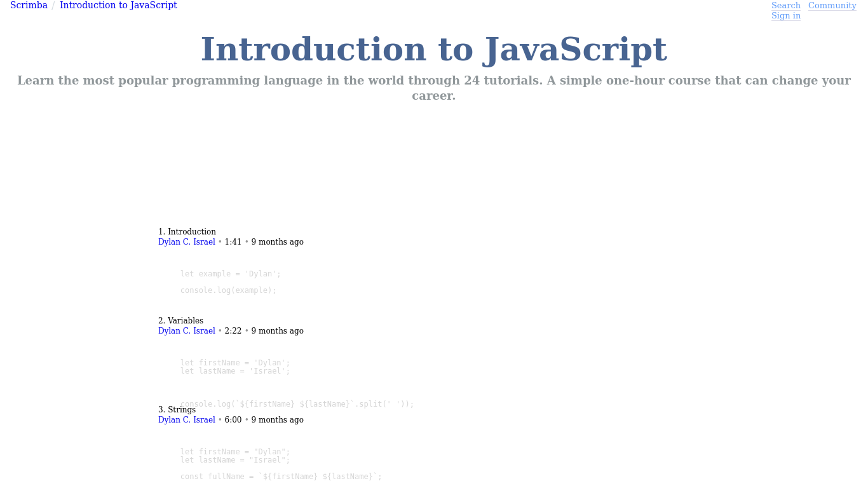The width and height of the screenshot is (868, 488).
Task: Click the Scrimba breadcrumb link
Action: pyautogui.click(x=29, y=6)
